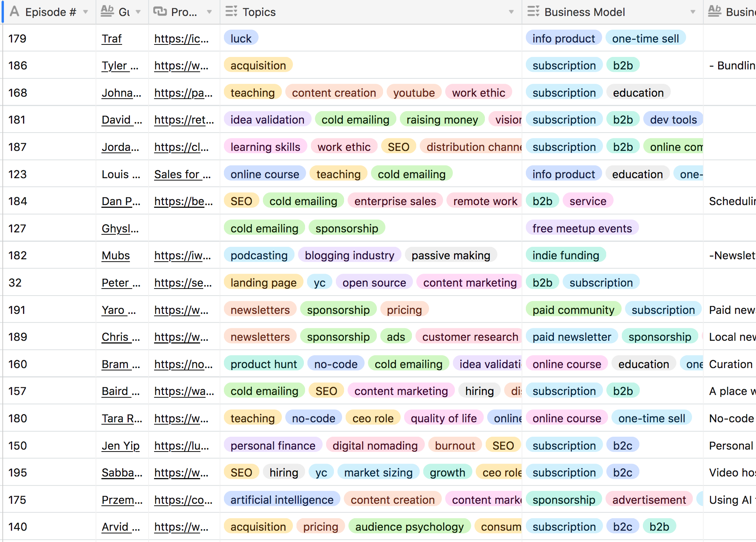
Task: Click the Product column lookup icon
Action: pyautogui.click(x=160, y=12)
